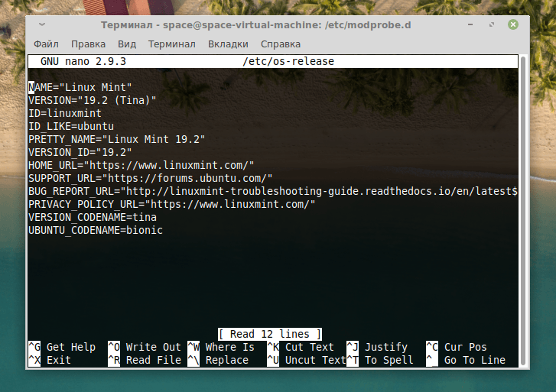
Task: Click the NAME="Linux Mint" line
Action: click(80, 87)
